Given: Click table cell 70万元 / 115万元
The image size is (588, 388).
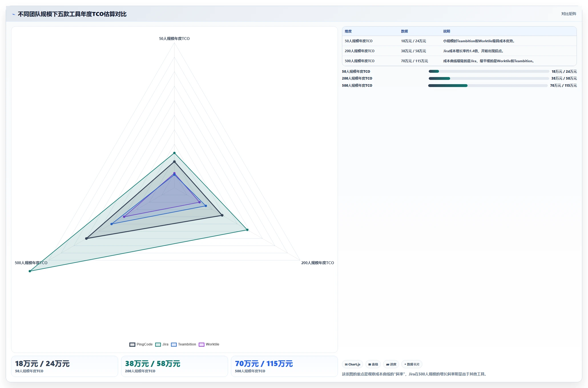Looking at the screenshot, I should [414, 61].
